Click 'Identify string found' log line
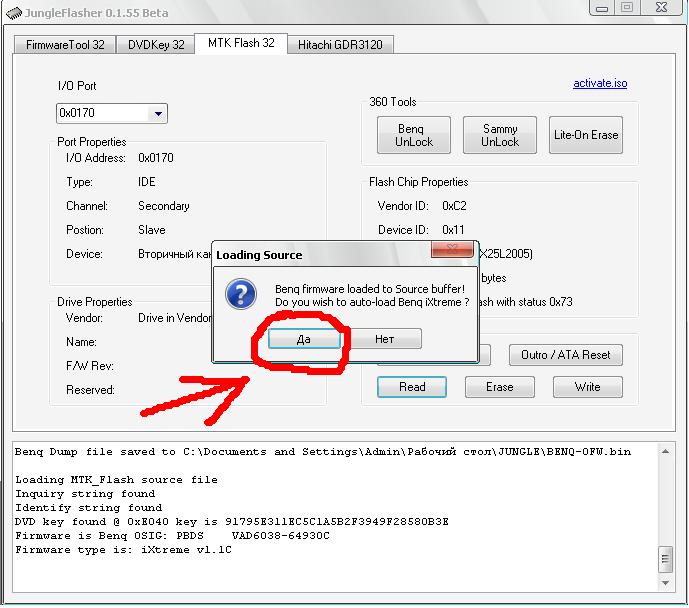 pos(88,507)
